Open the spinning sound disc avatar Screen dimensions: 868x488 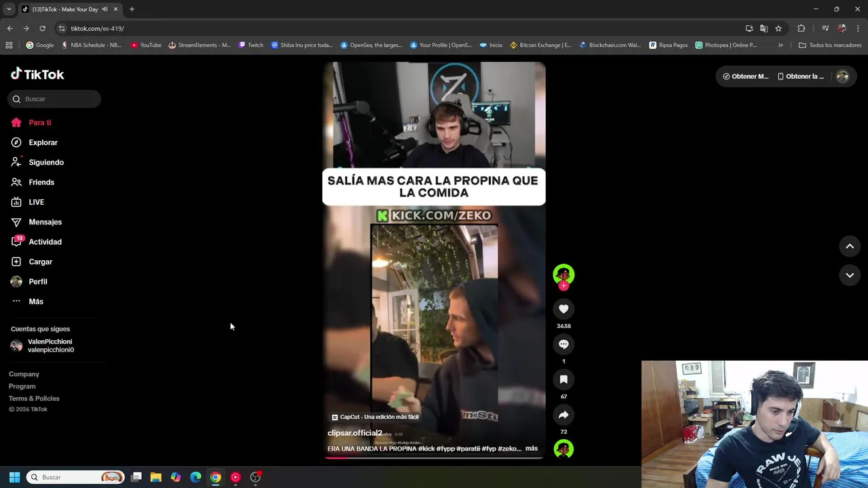coord(564,449)
